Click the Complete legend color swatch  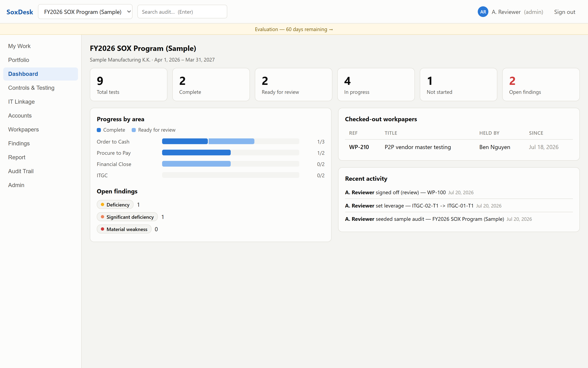coord(99,130)
